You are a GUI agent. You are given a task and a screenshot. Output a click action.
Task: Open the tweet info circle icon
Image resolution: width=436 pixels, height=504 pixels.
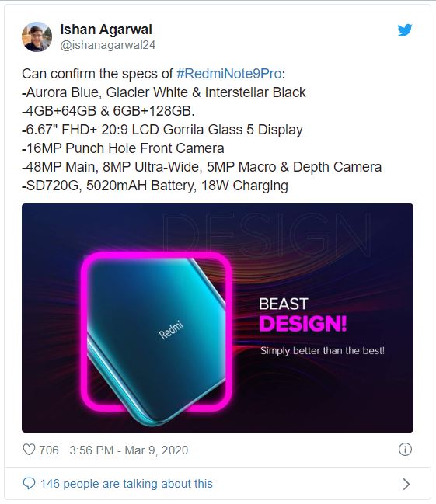tap(405, 450)
